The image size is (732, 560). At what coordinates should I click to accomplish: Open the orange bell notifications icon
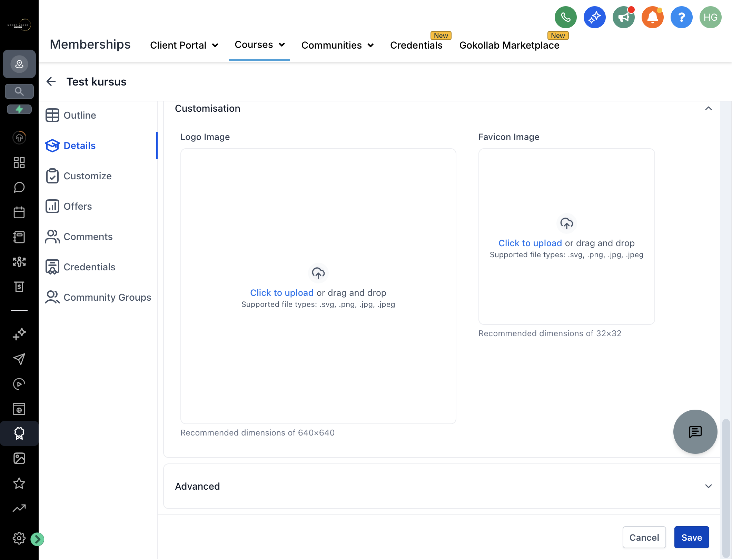pyautogui.click(x=652, y=17)
